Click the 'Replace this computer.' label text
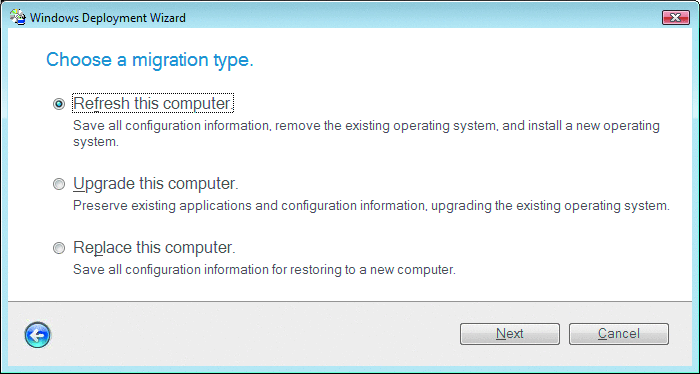Image resolution: width=700 pixels, height=374 pixels. (x=154, y=247)
